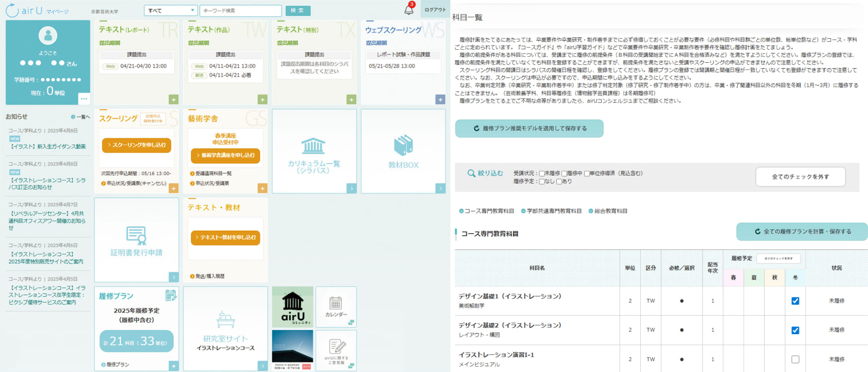Click the calendar-edit icon on 履修プラン card
Viewport: 868px width, 372px height.
coord(171,295)
